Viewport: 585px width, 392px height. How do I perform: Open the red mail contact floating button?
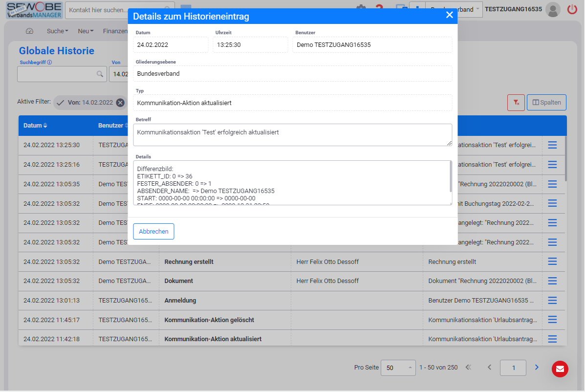pyautogui.click(x=560, y=369)
